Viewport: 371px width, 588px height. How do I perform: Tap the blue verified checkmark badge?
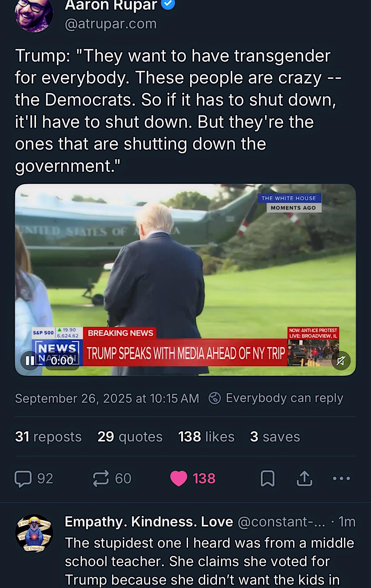click(x=168, y=4)
